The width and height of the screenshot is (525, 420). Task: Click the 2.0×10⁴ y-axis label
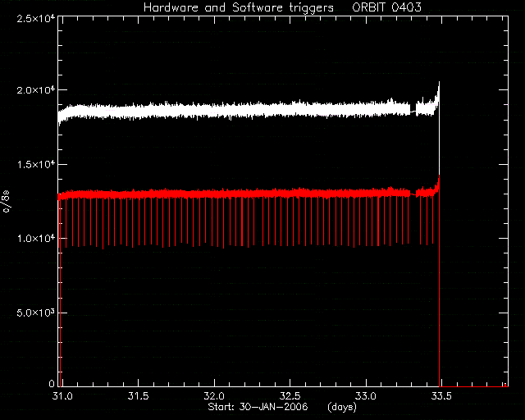pyautogui.click(x=35, y=90)
